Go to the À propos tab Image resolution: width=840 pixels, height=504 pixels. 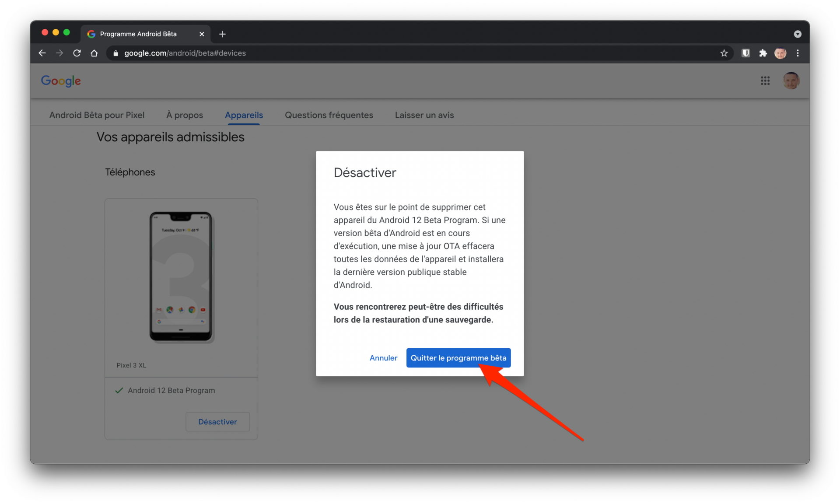coord(185,115)
